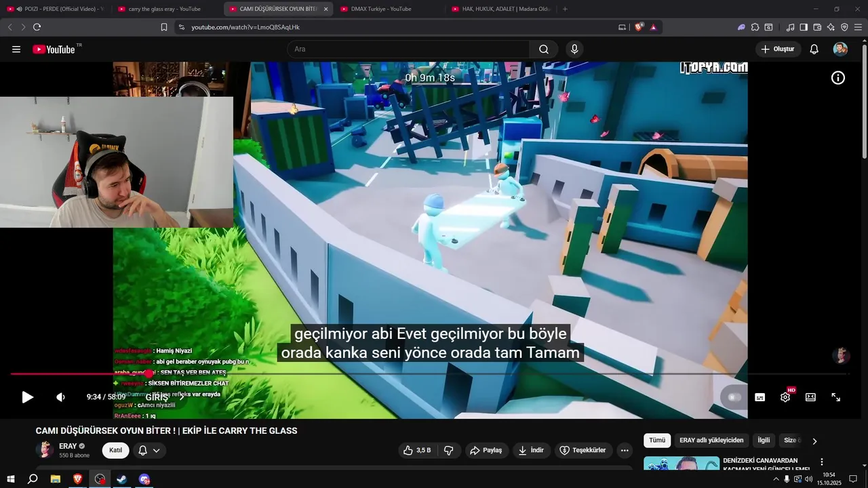Open Brave Leo AI sparkle icon
868x488 pixels.
[x=831, y=27]
